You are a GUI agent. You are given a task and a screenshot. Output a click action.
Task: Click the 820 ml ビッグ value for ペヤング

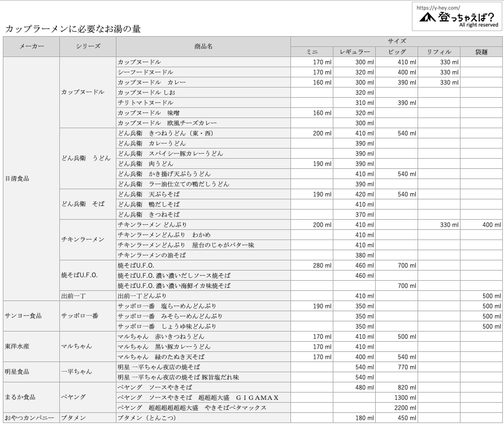click(x=397, y=387)
